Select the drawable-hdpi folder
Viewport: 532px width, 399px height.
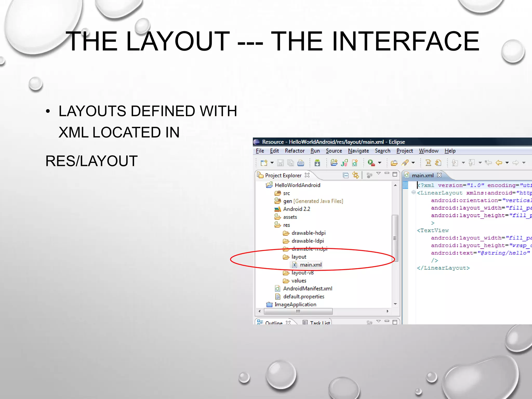[308, 233]
